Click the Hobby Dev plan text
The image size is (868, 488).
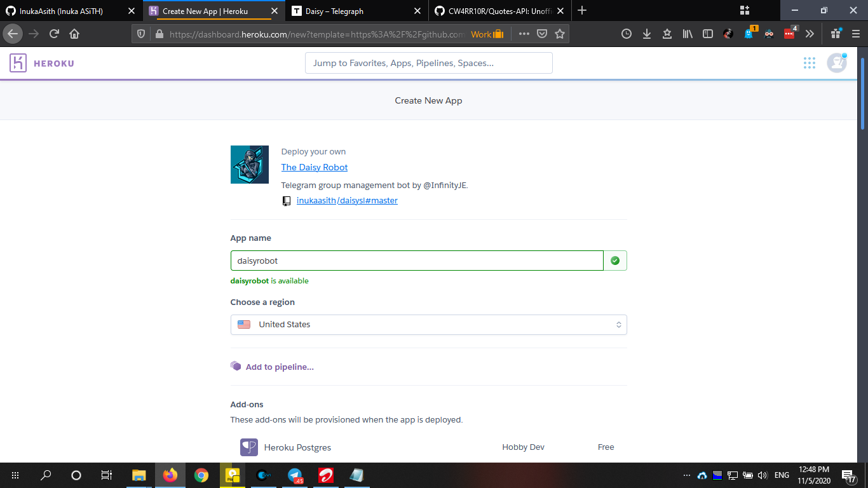523,447
